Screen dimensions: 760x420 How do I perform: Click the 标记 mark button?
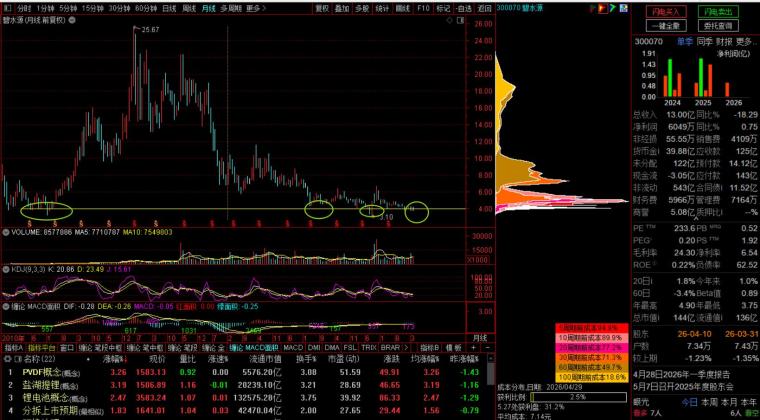pyautogui.click(x=443, y=8)
